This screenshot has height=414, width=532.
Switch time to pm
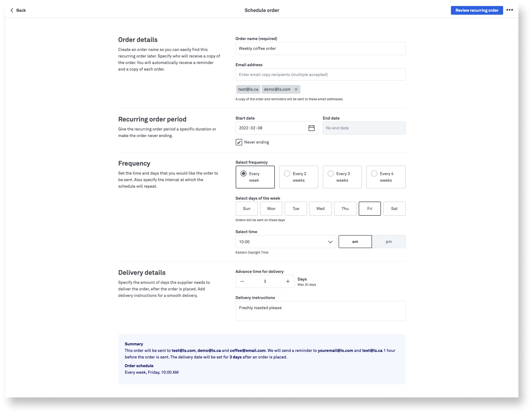tap(388, 242)
